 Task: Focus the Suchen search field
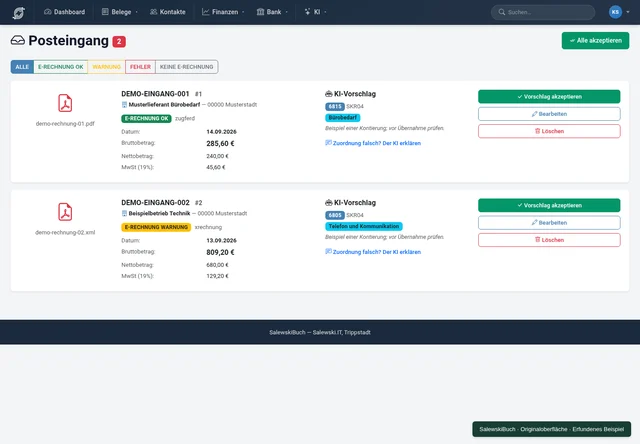click(x=543, y=12)
